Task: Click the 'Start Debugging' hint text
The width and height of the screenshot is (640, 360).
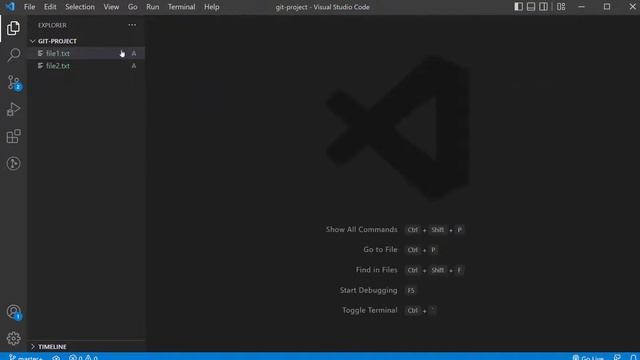Action: (369, 290)
